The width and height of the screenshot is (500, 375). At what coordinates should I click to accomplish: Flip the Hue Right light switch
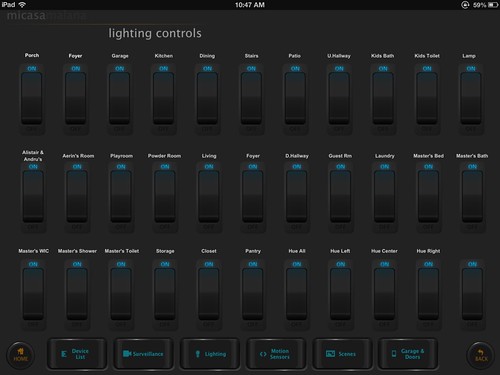(x=428, y=294)
